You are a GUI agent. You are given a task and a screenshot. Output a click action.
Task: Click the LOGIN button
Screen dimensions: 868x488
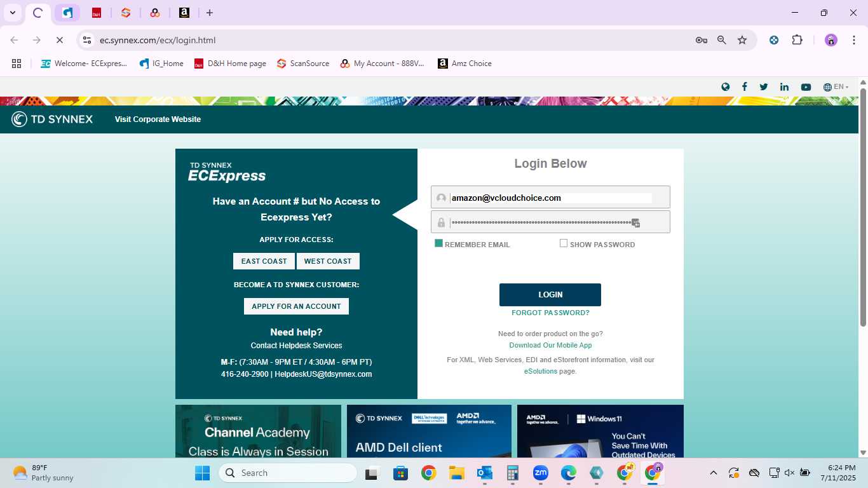[550, 295]
